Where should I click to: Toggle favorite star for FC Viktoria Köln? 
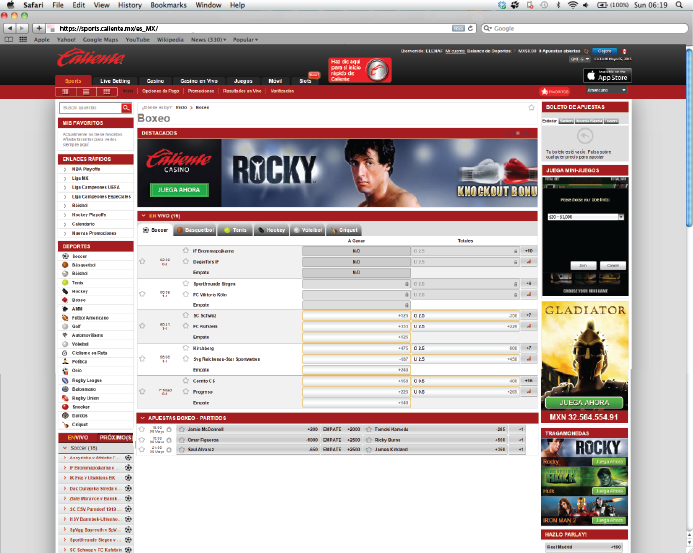186,294
